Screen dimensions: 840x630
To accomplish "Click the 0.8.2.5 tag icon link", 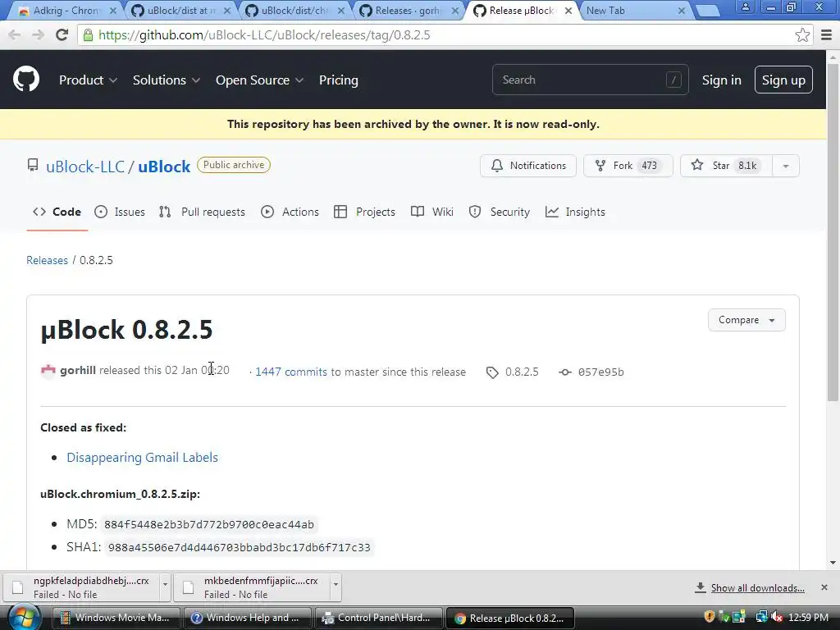I will coord(512,372).
